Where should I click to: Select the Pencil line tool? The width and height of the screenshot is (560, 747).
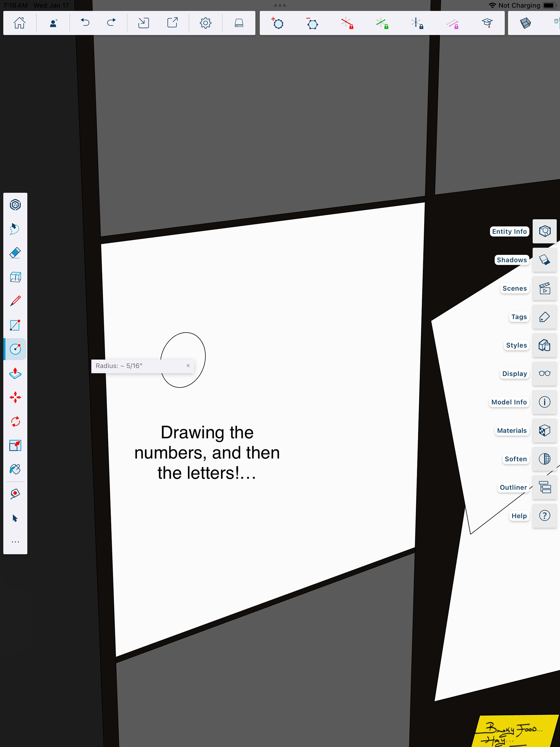pyautogui.click(x=15, y=300)
